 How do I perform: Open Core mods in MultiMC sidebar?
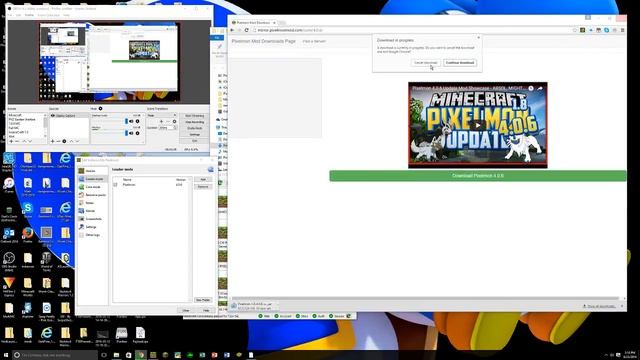pyautogui.click(x=93, y=187)
